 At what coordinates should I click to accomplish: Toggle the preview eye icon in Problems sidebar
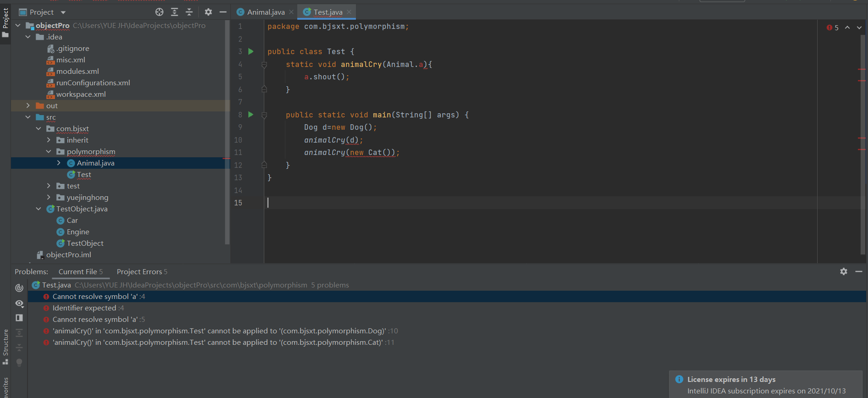point(19,303)
